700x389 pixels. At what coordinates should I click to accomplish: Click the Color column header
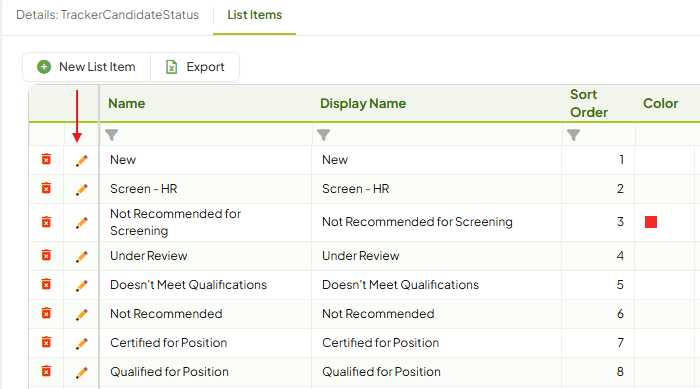tap(660, 104)
